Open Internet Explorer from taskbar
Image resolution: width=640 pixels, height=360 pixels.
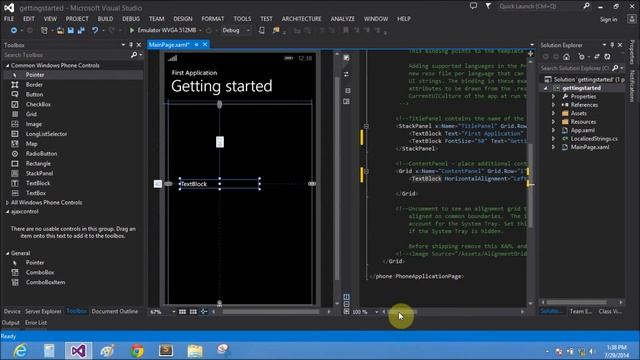pos(20,351)
